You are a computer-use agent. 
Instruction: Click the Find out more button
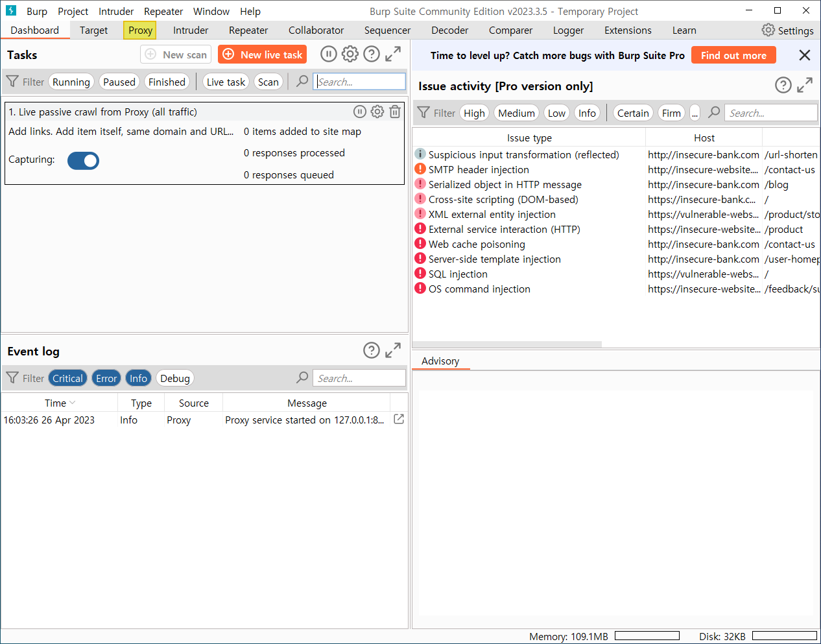pyautogui.click(x=733, y=55)
